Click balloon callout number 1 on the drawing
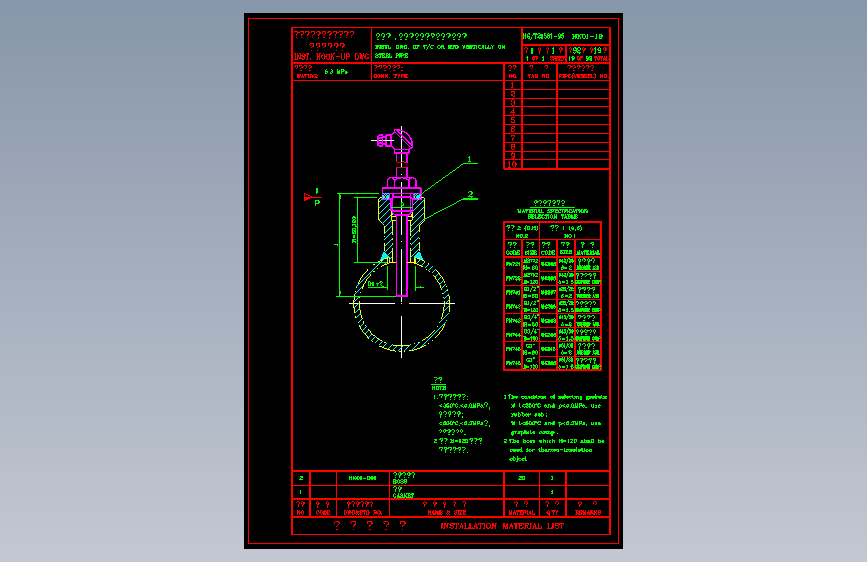The height and width of the screenshot is (562, 867). pos(469,159)
